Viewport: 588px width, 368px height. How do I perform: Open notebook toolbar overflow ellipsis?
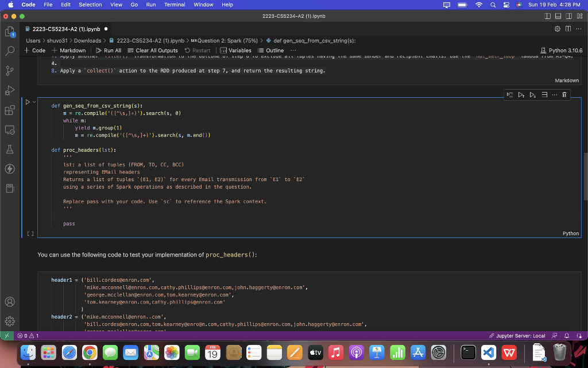coord(293,51)
